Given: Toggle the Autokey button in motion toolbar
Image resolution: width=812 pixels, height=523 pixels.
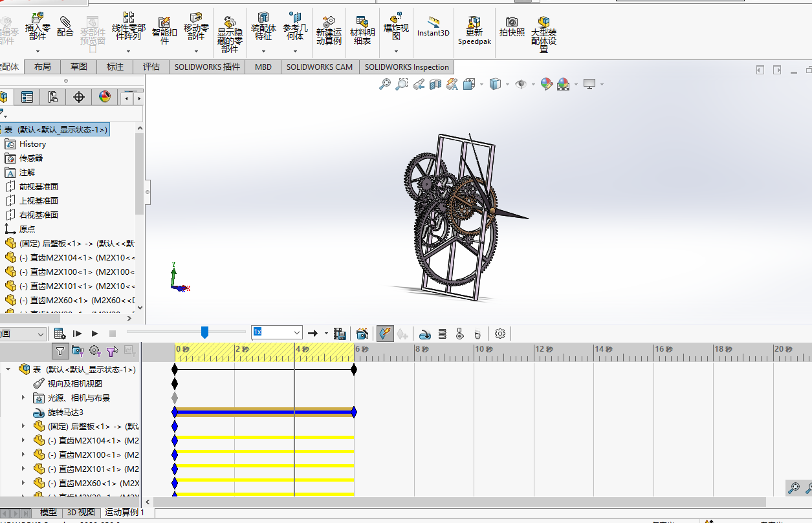Looking at the screenshot, I should 385,334.
